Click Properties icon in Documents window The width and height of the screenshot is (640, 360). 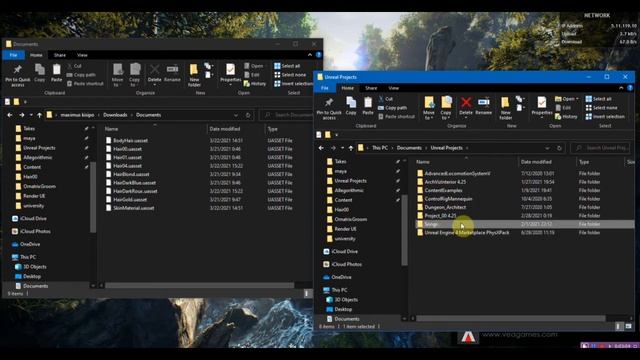(x=230, y=69)
